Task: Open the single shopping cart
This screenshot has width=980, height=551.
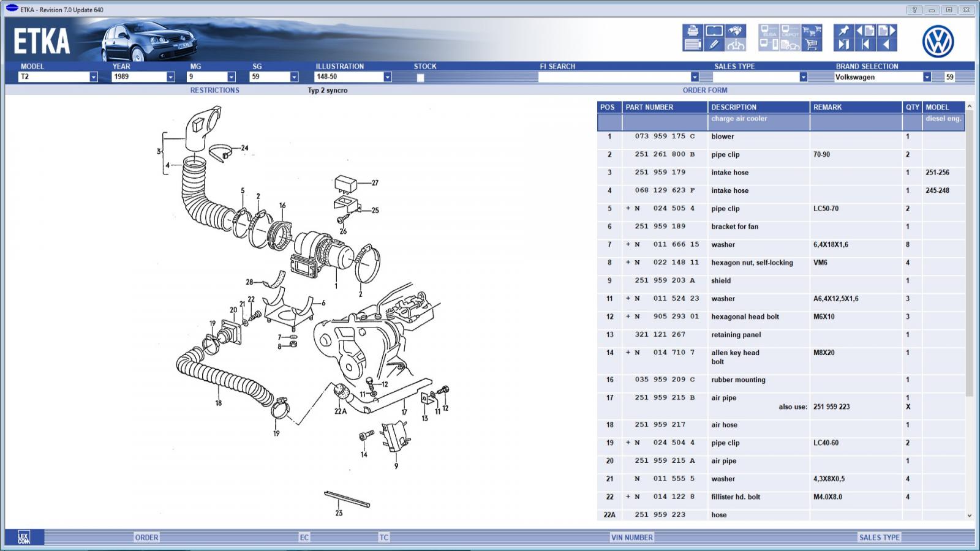Action: [x=812, y=45]
